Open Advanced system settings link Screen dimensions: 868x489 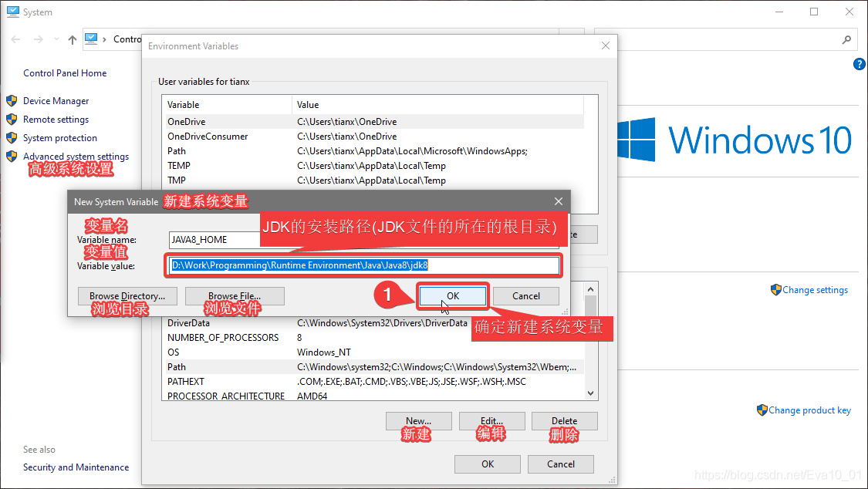(76, 156)
